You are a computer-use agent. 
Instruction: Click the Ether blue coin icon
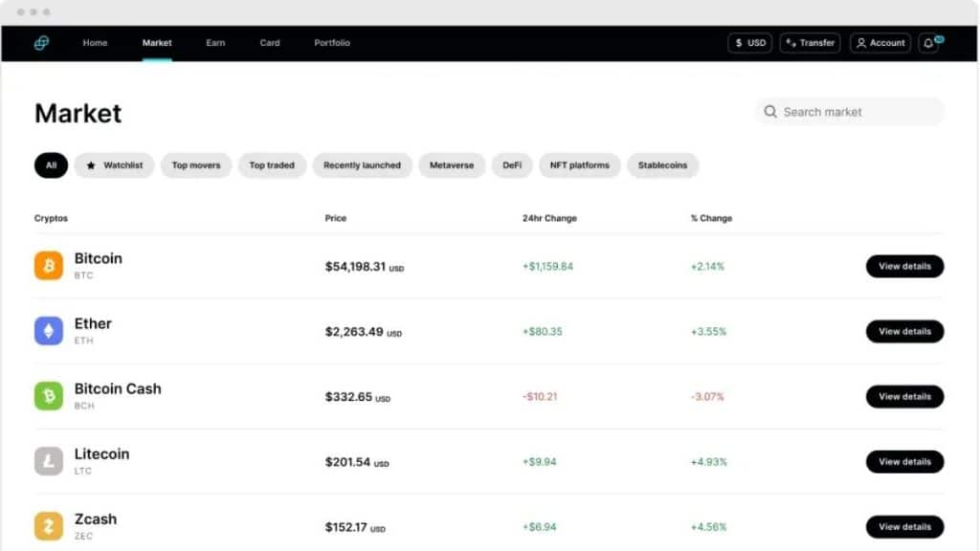49,330
